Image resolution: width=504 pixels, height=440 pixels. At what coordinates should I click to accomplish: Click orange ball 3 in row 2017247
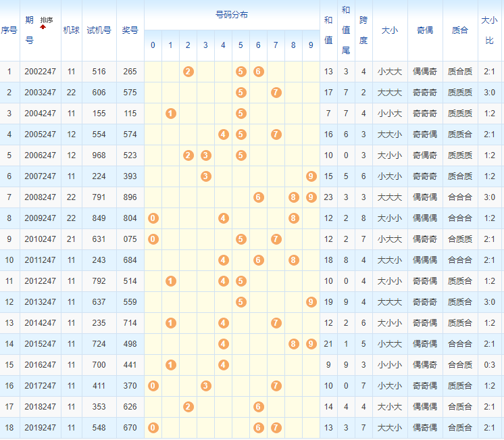click(206, 386)
